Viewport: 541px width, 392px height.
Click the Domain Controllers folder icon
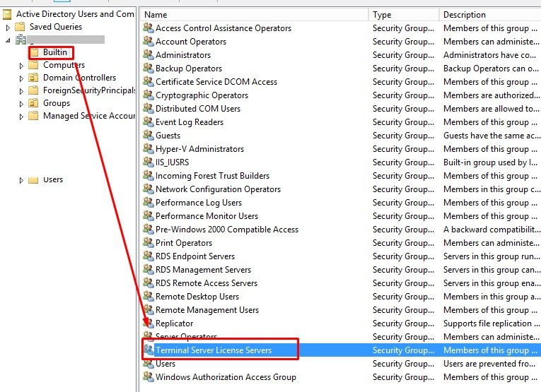(33, 78)
